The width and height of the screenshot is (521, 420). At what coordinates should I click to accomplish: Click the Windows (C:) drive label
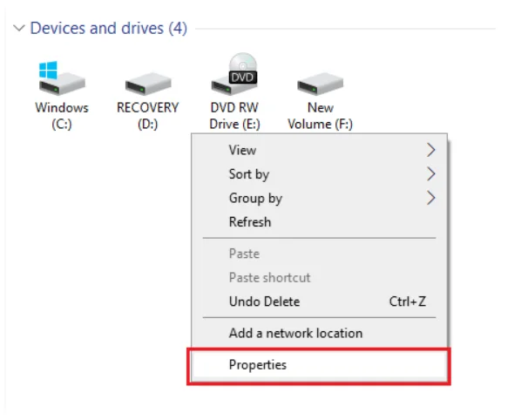click(62, 116)
